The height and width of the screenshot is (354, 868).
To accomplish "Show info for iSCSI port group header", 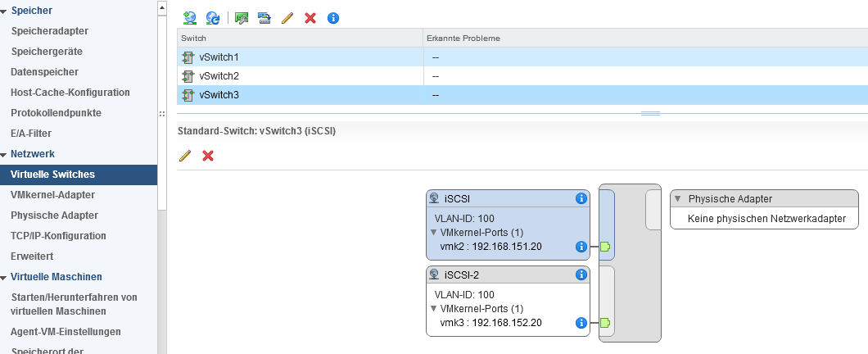I will point(581,198).
